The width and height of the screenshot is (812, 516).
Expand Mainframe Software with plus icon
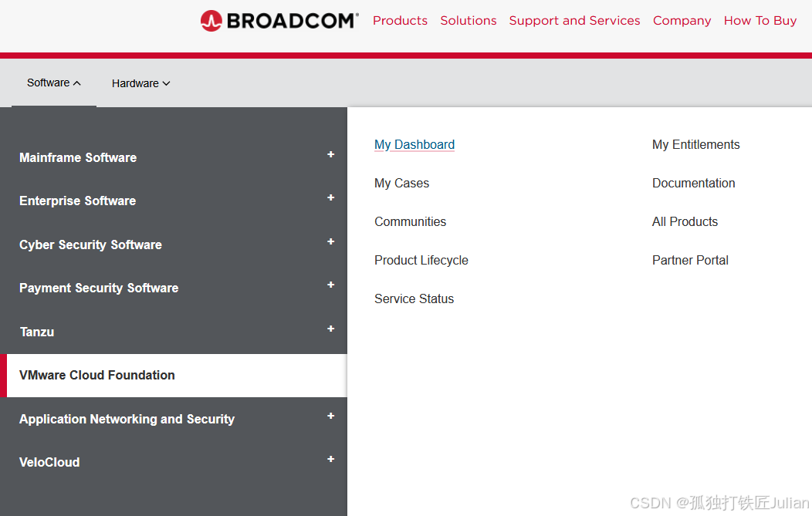click(x=330, y=154)
